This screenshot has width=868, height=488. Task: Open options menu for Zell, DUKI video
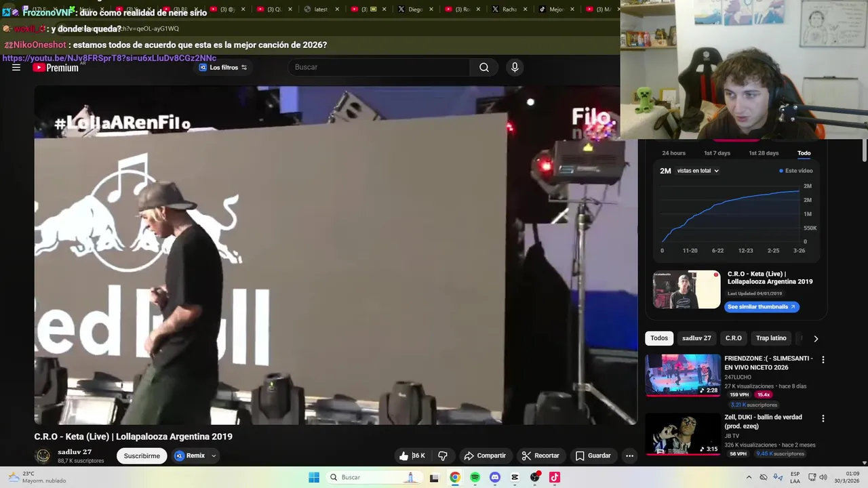(x=823, y=419)
